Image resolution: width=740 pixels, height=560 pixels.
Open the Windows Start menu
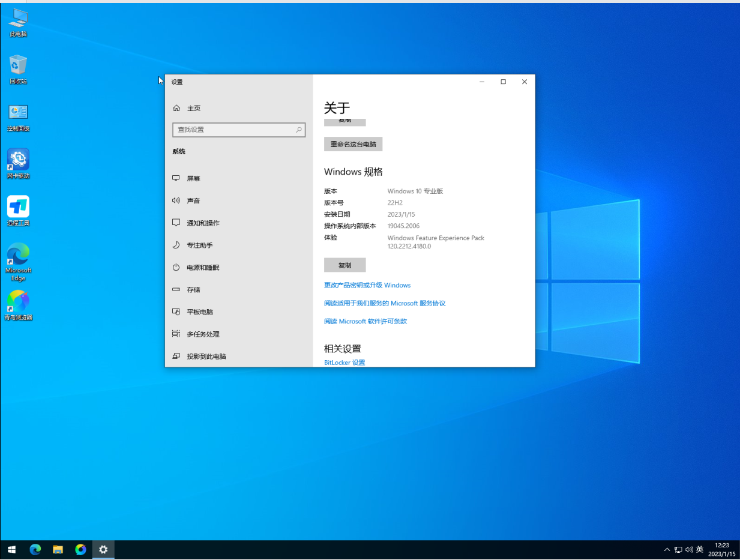[11, 549]
